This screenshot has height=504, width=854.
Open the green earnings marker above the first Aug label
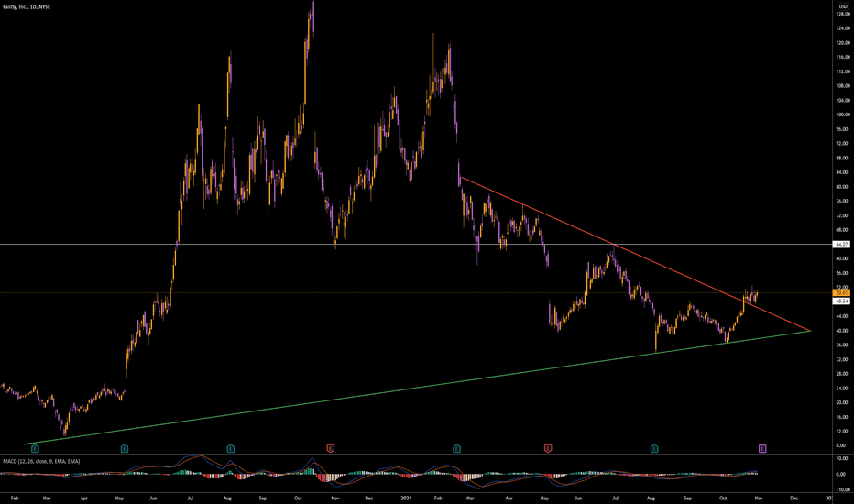231,448
